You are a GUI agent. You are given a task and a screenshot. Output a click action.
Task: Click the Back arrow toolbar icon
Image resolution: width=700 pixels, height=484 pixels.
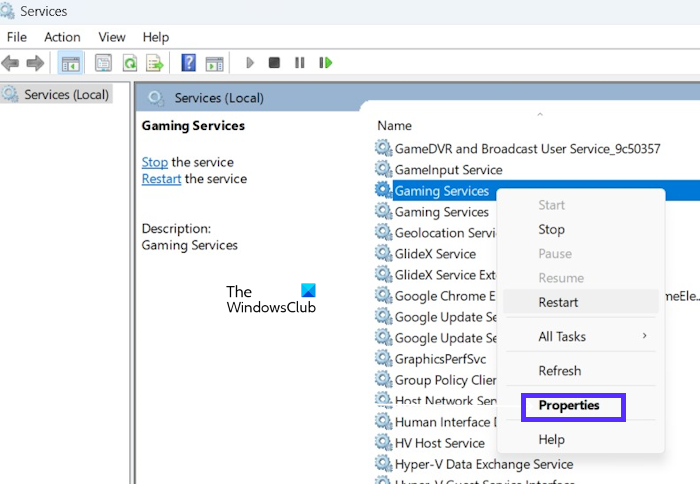pos(10,63)
